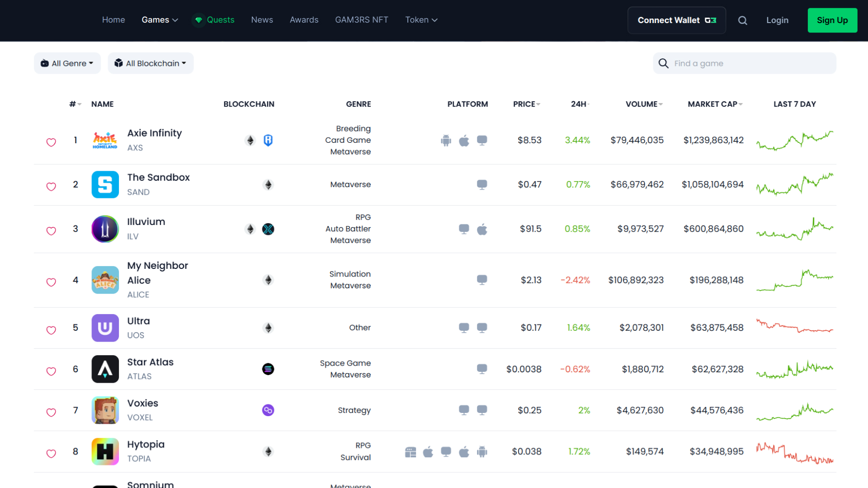This screenshot has width=868, height=488.
Task: Click Star Atlas desktop platform icon
Action: tap(482, 369)
